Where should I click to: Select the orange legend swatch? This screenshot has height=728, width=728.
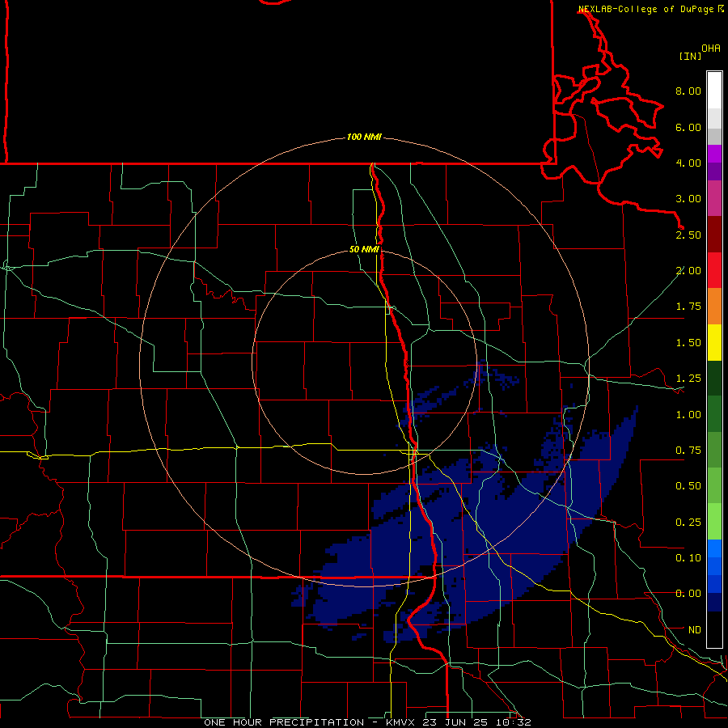tap(714, 307)
